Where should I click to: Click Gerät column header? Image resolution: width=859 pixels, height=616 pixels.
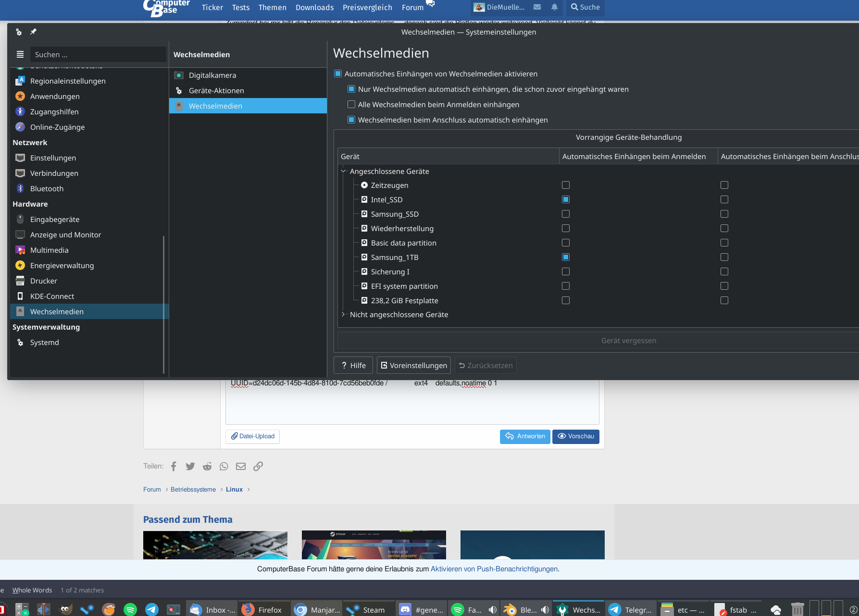[448, 156]
